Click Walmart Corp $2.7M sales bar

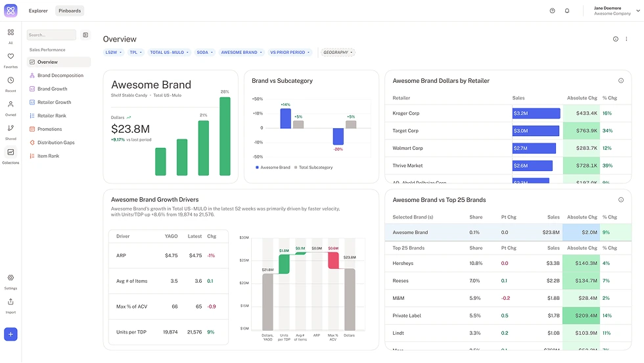pyautogui.click(x=534, y=149)
